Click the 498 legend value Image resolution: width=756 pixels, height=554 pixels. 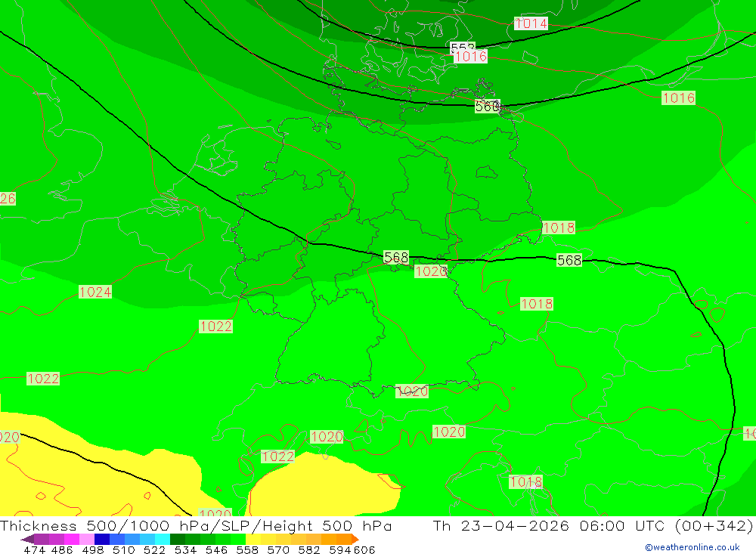click(x=91, y=549)
